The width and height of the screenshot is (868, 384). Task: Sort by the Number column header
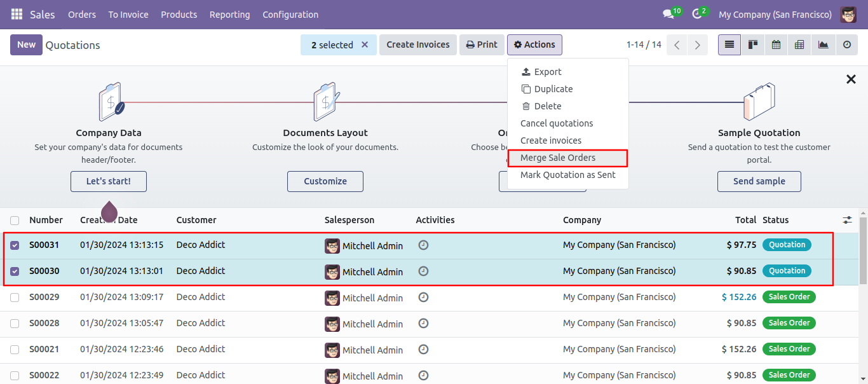(x=46, y=220)
